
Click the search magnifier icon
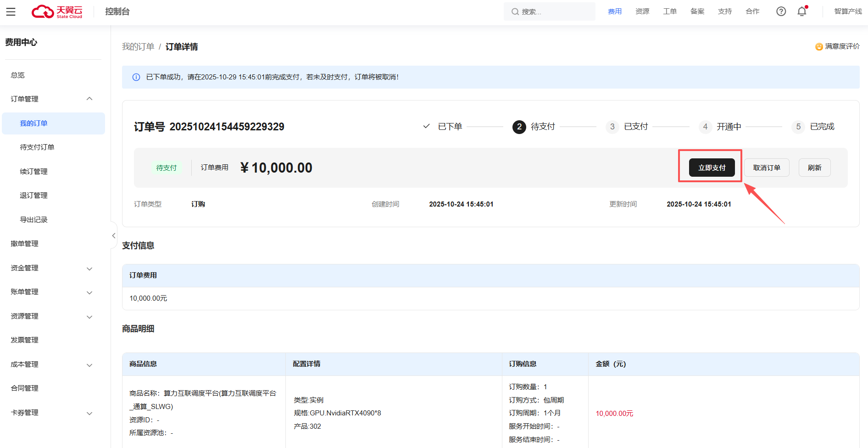(515, 11)
